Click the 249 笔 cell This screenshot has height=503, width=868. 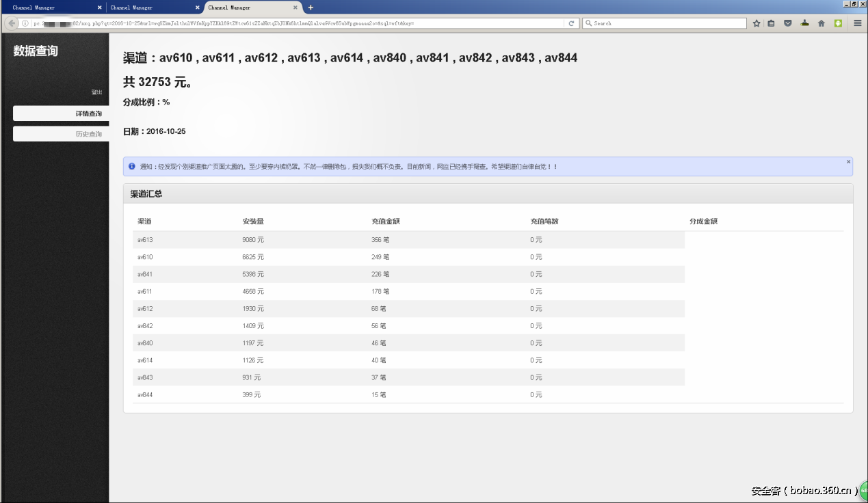380,257
